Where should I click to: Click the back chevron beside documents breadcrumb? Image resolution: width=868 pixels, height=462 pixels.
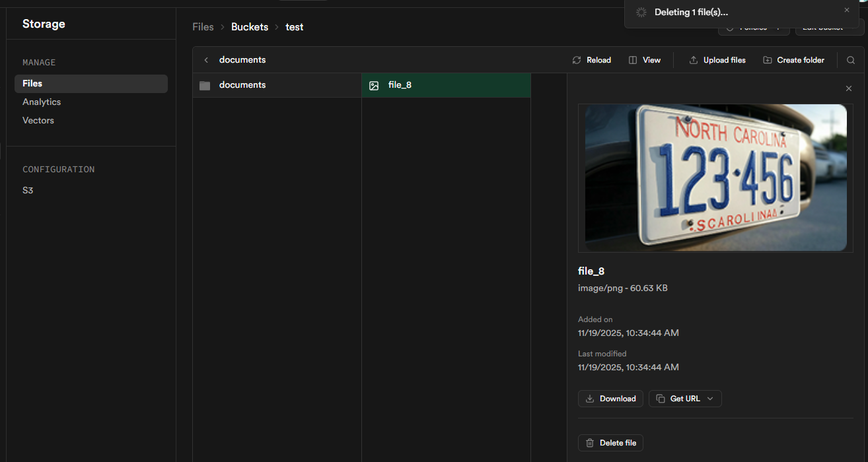[x=206, y=59]
